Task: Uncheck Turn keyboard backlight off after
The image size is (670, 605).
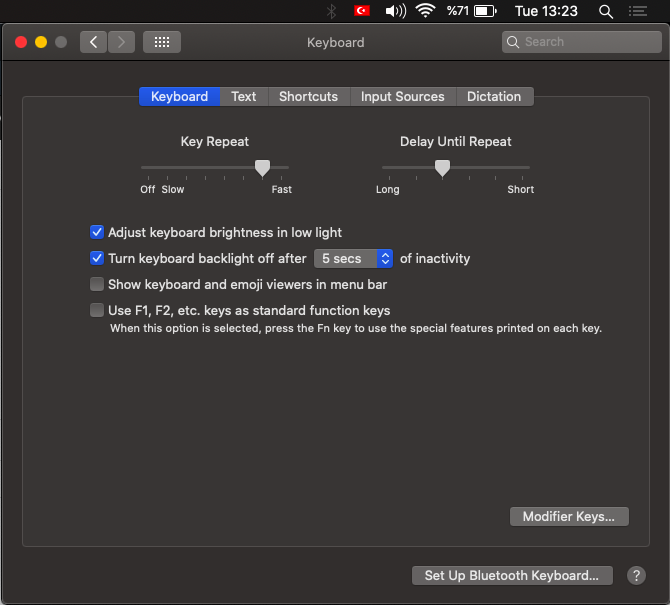Action: pyautogui.click(x=97, y=258)
